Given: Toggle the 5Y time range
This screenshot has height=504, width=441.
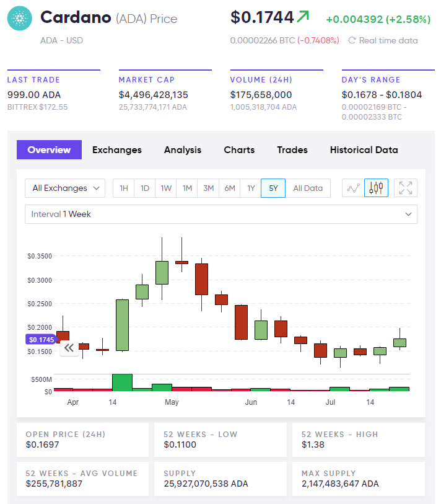Looking at the screenshot, I should click(273, 188).
